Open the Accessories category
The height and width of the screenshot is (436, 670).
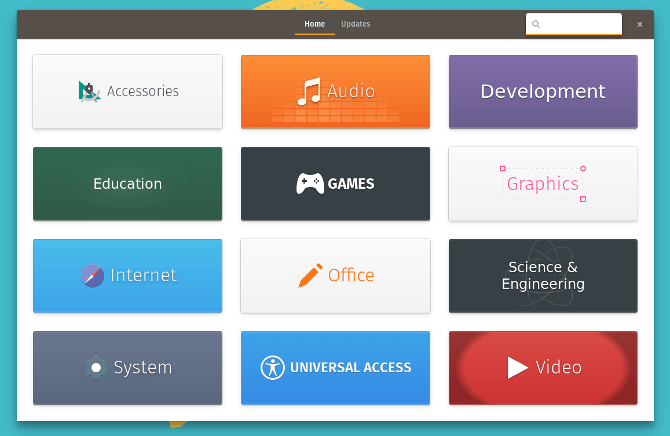click(x=127, y=91)
